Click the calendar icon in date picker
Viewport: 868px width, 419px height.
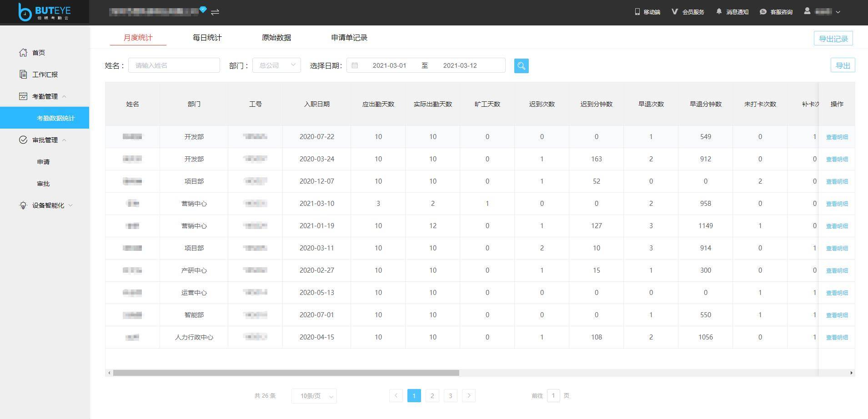355,65
